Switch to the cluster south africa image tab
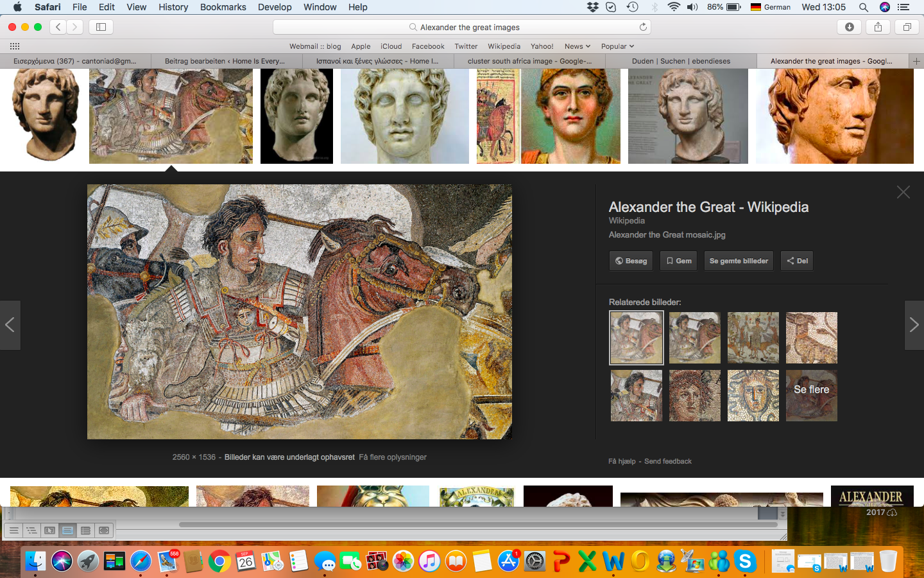924x578 pixels. (529, 61)
